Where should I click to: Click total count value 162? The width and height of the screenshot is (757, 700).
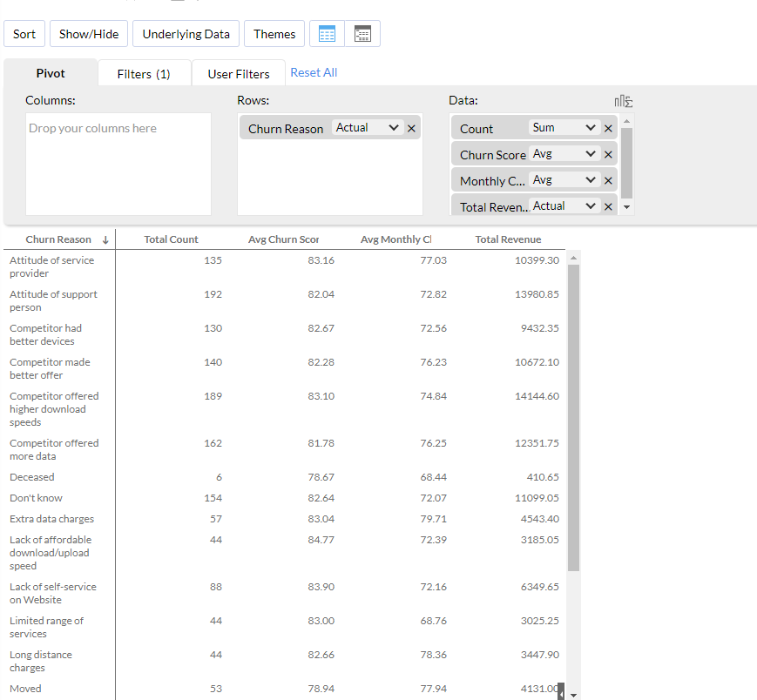[213, 443]
